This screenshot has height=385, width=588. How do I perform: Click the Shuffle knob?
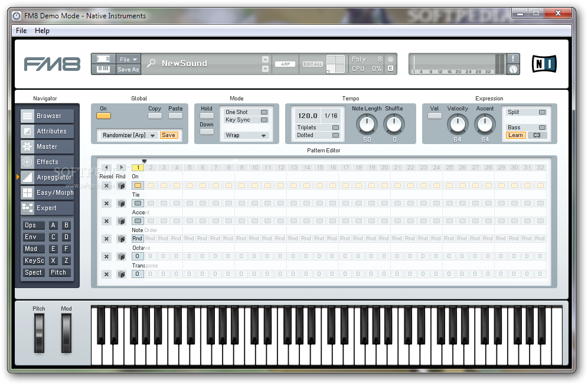[394, 124]
